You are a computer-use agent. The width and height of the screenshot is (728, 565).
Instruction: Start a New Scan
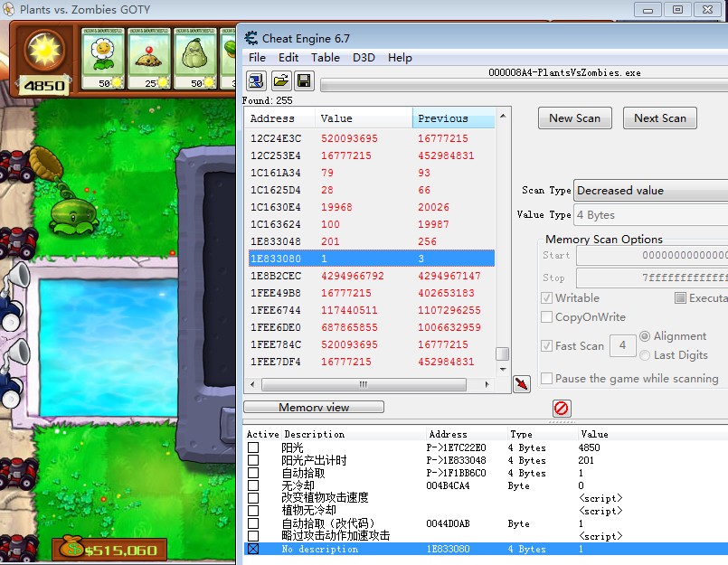[575, 118]
